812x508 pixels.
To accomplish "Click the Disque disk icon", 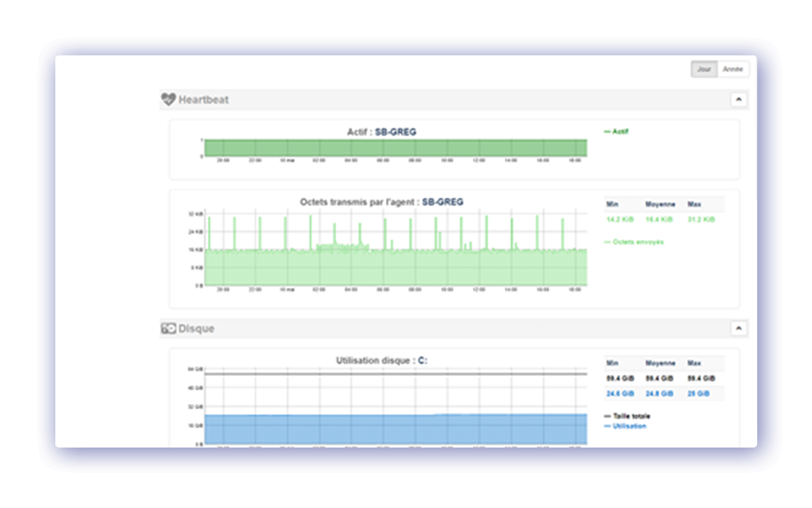I will (x=168, y=328).
